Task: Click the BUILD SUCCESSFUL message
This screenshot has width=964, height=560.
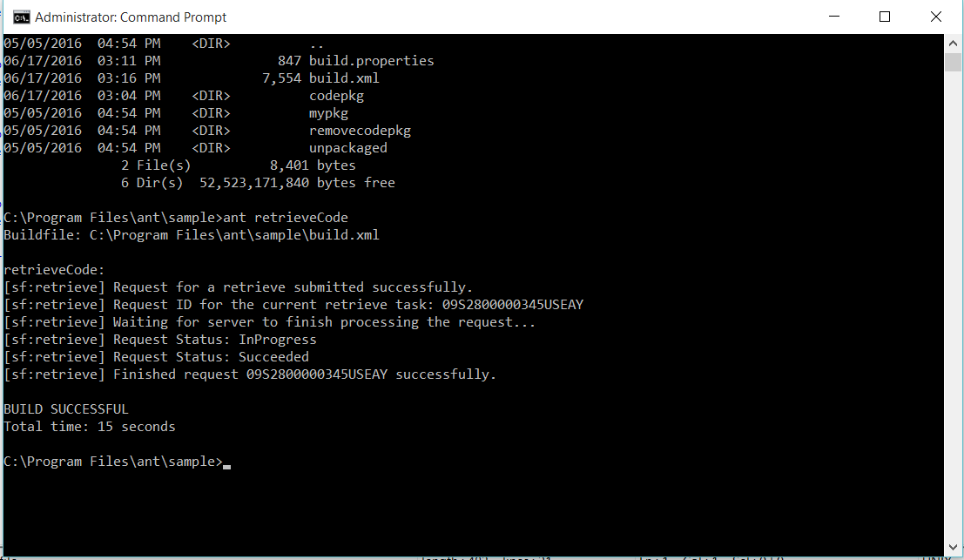Action: (x=66, y=409)
